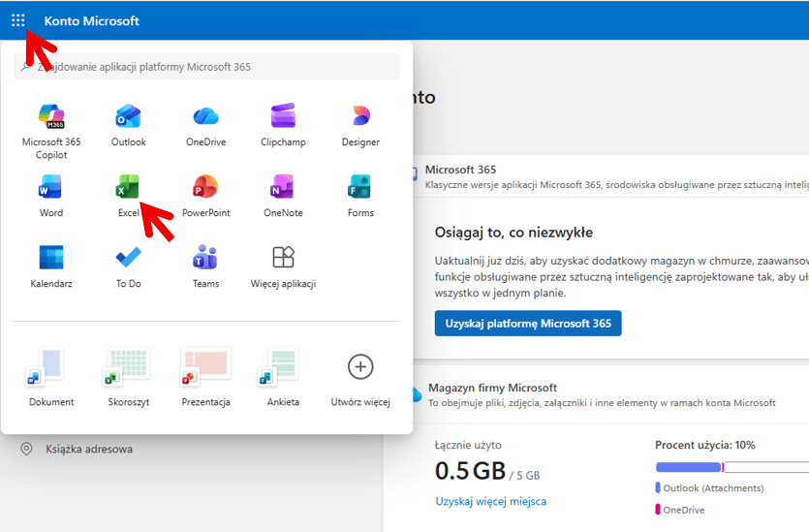Viewport: 809px width, 532px height.
Task: Click the Książka adresowa location icon
Action: click(x=26, y=449)
